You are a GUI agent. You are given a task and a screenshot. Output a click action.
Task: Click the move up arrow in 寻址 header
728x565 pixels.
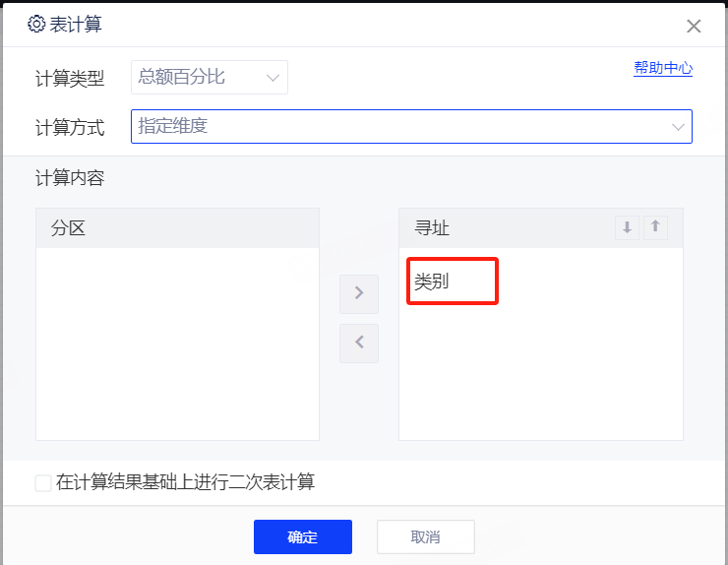coord(656,227)
